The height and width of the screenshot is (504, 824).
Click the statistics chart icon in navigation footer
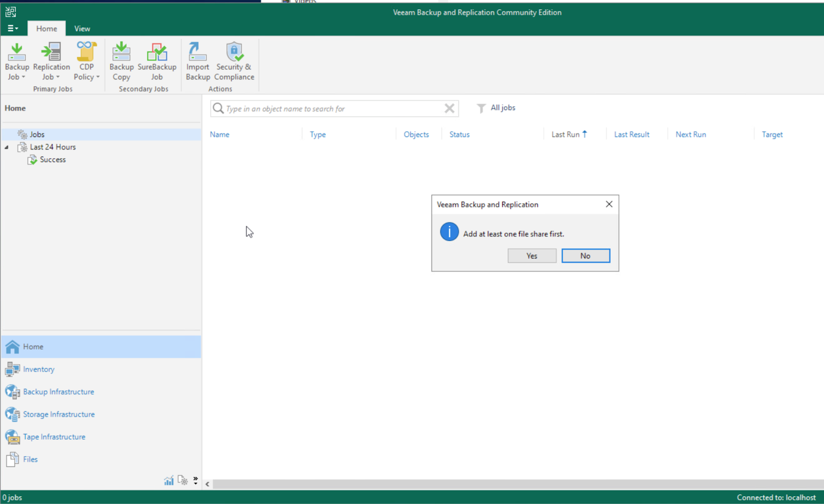point(169,481)
